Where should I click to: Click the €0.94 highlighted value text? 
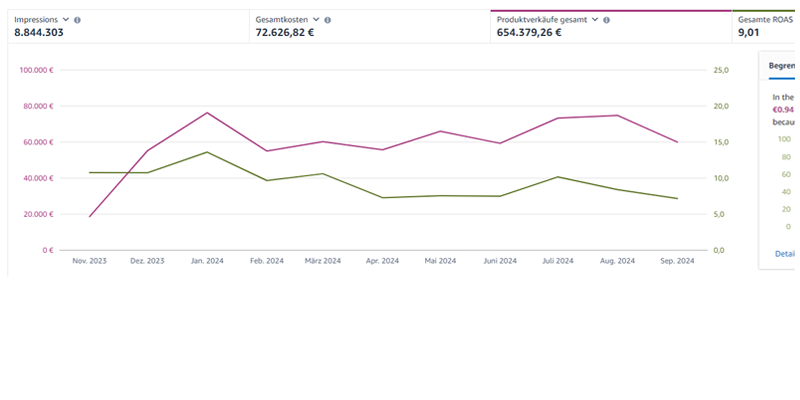pos(783,110)
